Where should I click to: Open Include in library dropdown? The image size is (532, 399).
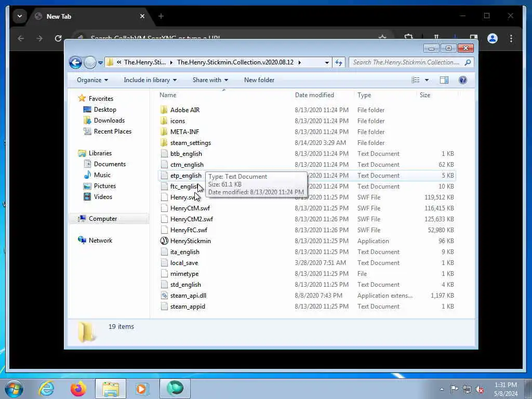coord(150,80)
